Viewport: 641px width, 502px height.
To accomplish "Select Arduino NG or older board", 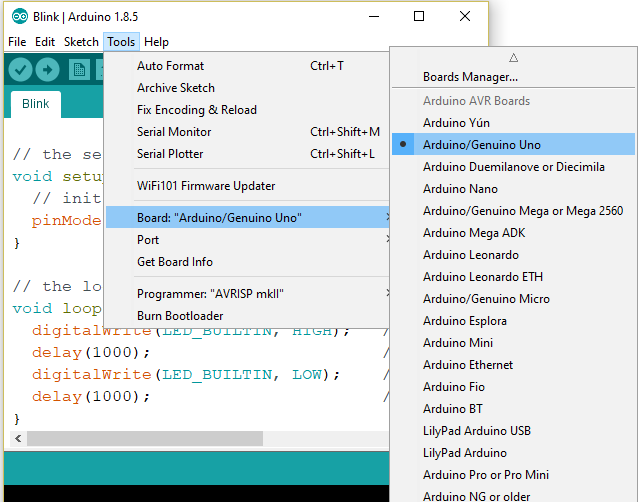I will 513,495.
